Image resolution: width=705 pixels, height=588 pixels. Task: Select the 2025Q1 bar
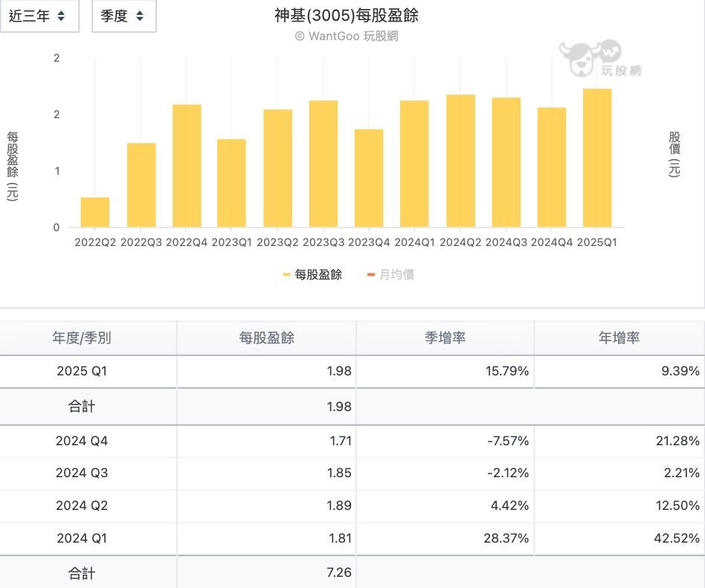pyautogui.click(x=597, y=158)
